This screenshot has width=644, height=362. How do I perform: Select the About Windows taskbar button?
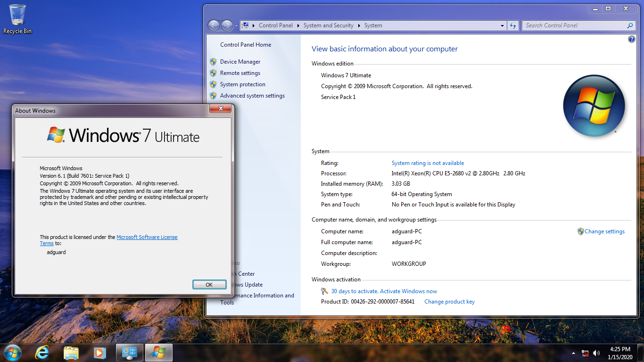coord(159,353)
